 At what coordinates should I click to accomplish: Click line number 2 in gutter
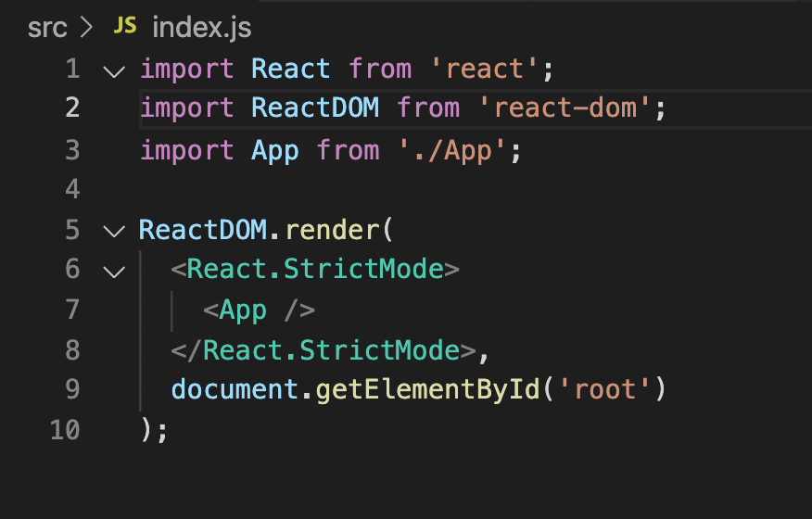(72, 108)
